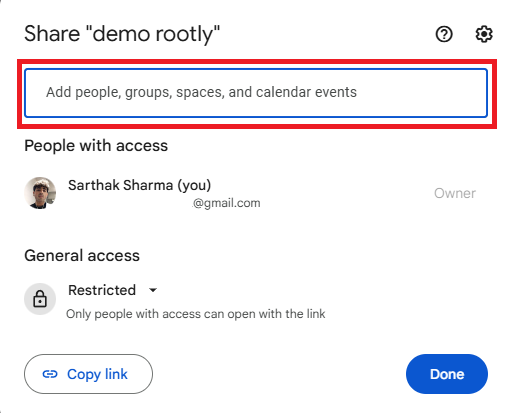Click the Done button
Image resolution: width=511 pixels, height=413 pixels.
click(x=447, y=374)
